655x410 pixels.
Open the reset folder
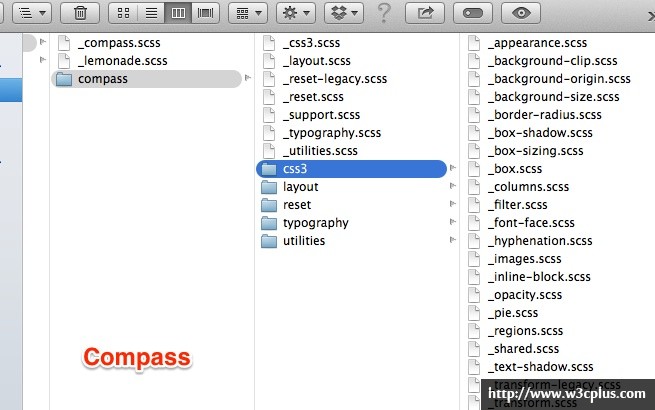click(x=297, y=204)
